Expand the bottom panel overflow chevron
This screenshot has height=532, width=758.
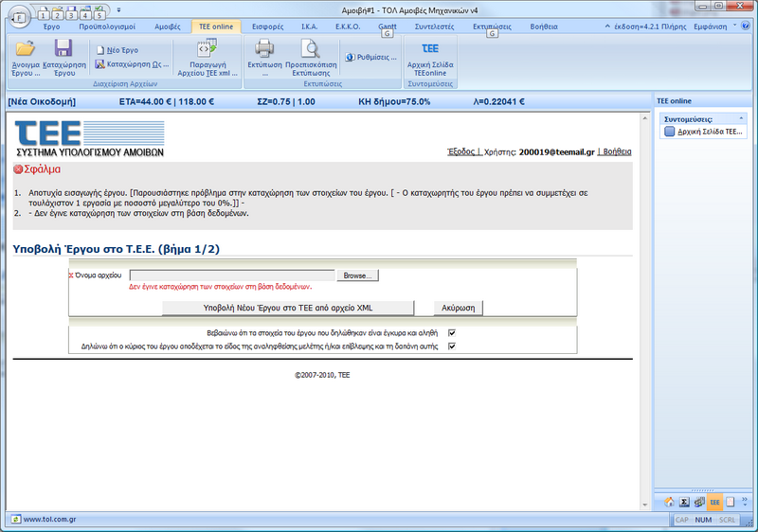point(744,502)
